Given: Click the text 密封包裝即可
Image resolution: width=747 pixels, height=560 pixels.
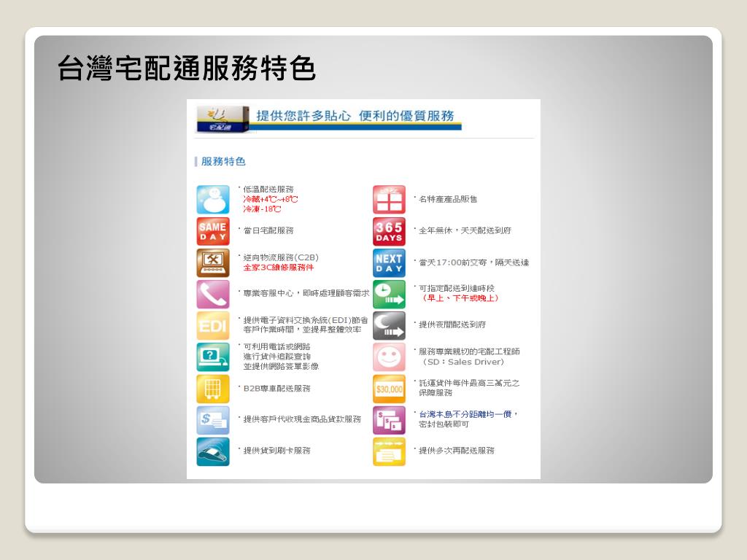Looking at the screenshot, I should pyautogui.click(x=444, y=424).
